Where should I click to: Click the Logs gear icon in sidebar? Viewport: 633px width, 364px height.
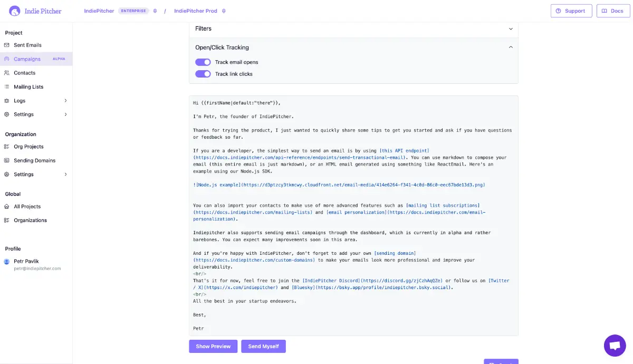[7, 101]
